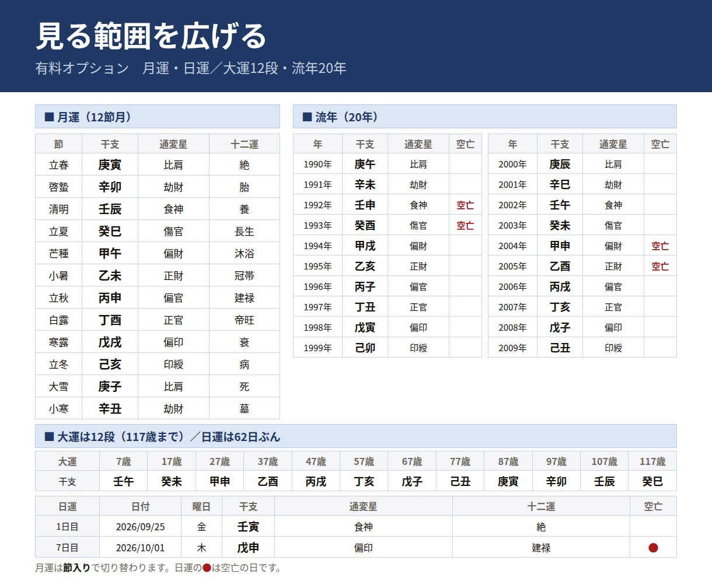Click the date 2026/09/25
This screenshot has width=712, height=588.
click(x=141, y=527)
